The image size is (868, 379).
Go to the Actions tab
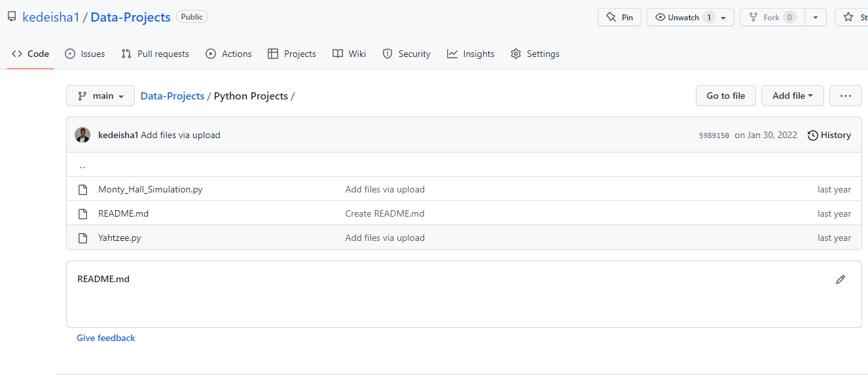pyautogui.click(x=228, y=54)
